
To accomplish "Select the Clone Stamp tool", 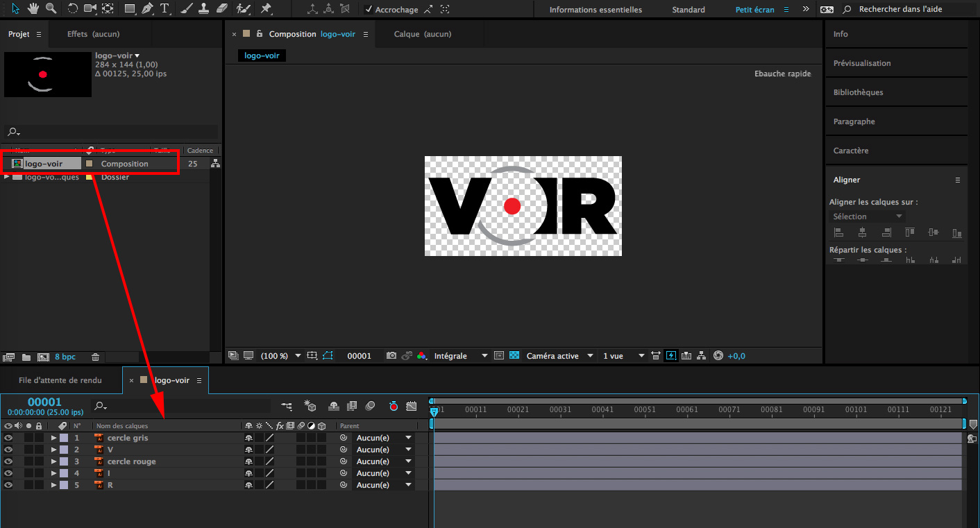I will click(x=204, y=9).
